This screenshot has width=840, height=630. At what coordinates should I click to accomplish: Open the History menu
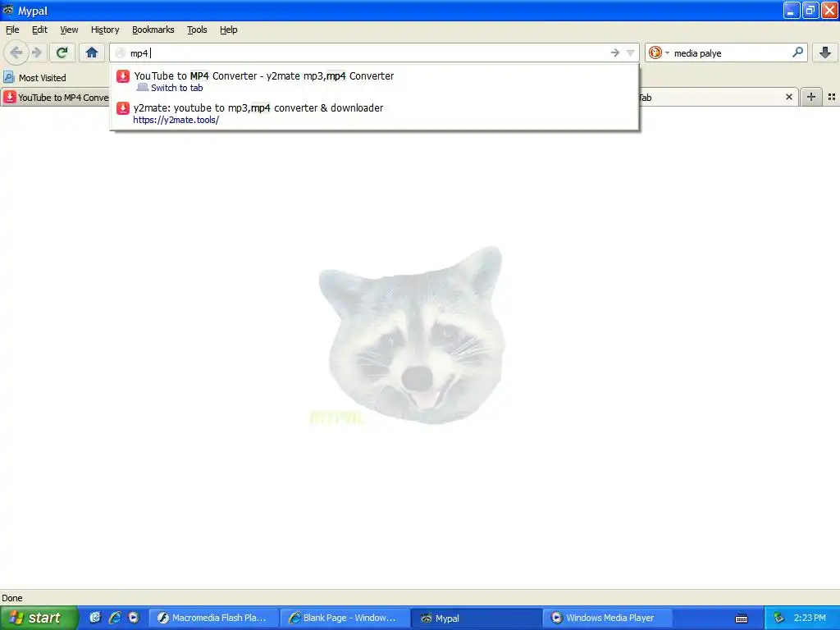point(105,30)
